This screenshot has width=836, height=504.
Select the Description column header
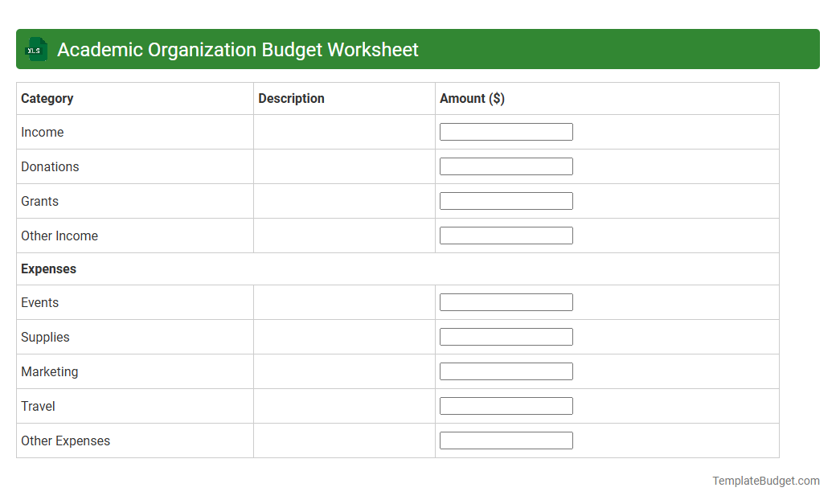(x=291, y=98)
